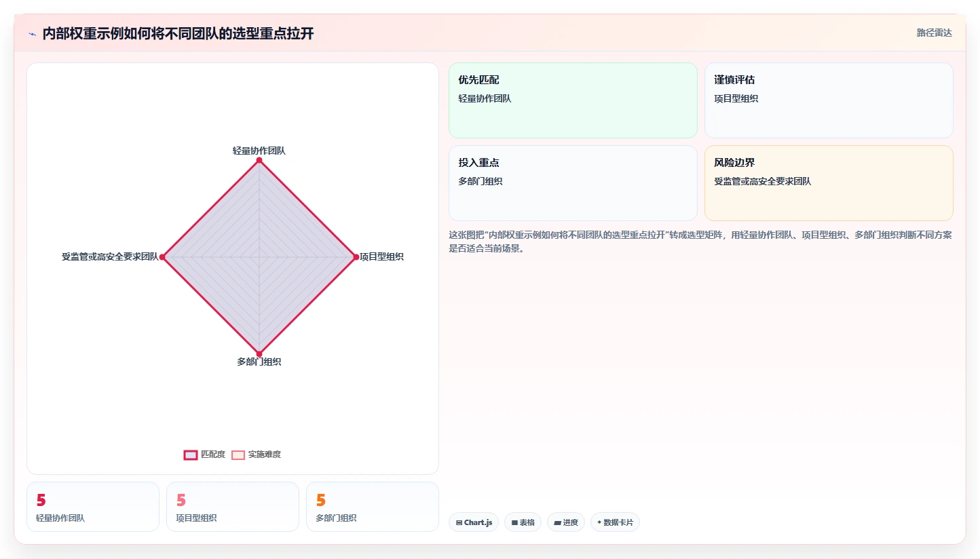Screen dimensions: 980x559
Task: Click the 受监管或高安全要求团队 axis label
Action: (110, 256)
